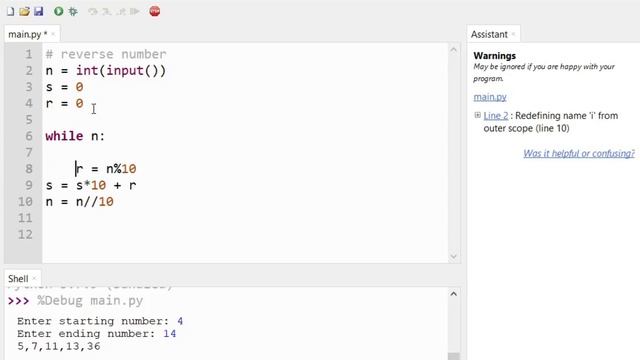Place cursor on 'while n:' code line

pyautogui.click(x=75, y=136)
